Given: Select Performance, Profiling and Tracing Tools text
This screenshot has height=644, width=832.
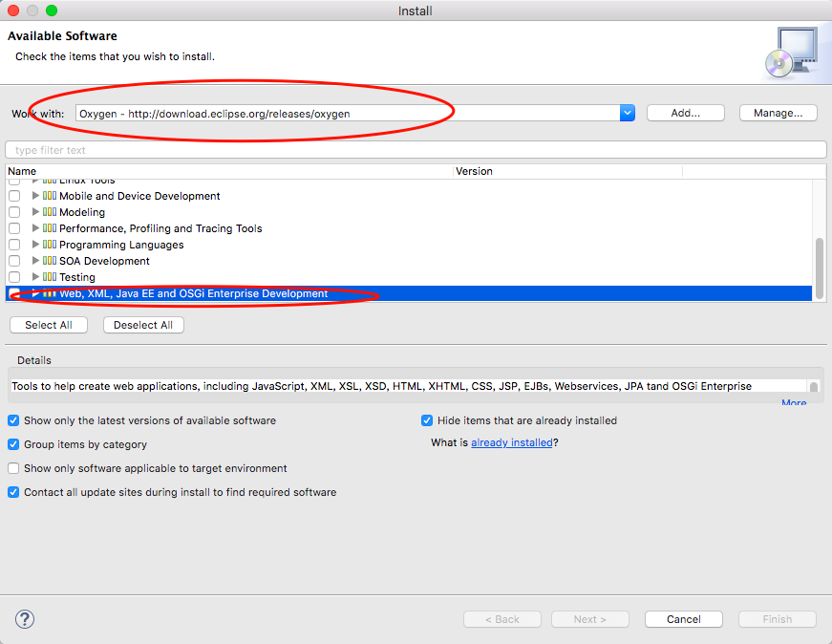Looking at the screenshot, I should click(x=160, y=228).
